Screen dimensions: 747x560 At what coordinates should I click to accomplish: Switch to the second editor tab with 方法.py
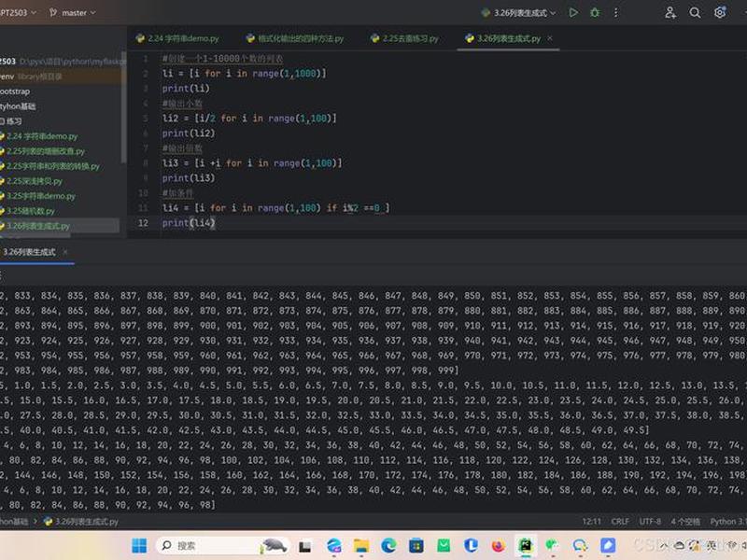[x=295, y=38]
